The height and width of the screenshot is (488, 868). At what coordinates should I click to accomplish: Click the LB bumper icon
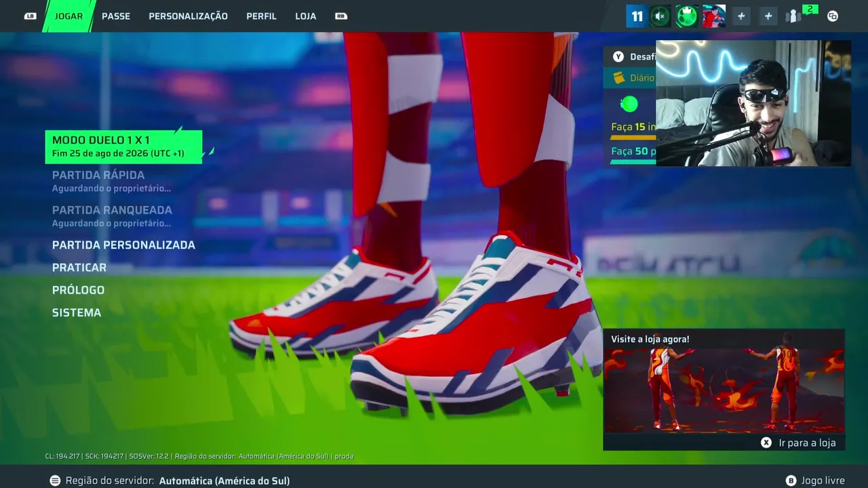coord(30,16)
